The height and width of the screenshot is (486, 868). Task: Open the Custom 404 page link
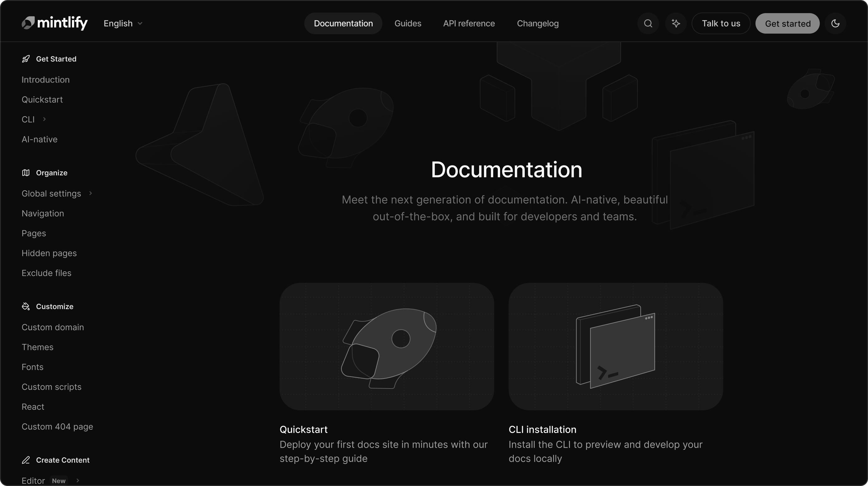tap(57, 427)
